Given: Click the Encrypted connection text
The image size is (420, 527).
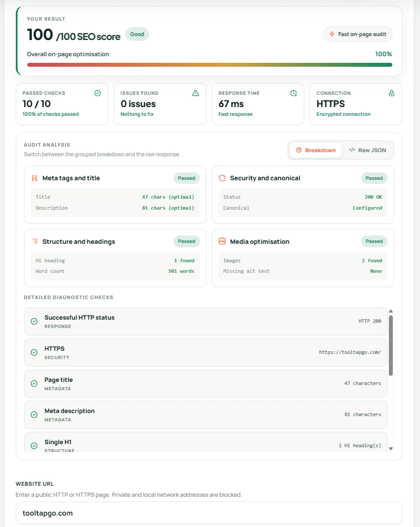Looking at the screenshot, I should point(343,114).
